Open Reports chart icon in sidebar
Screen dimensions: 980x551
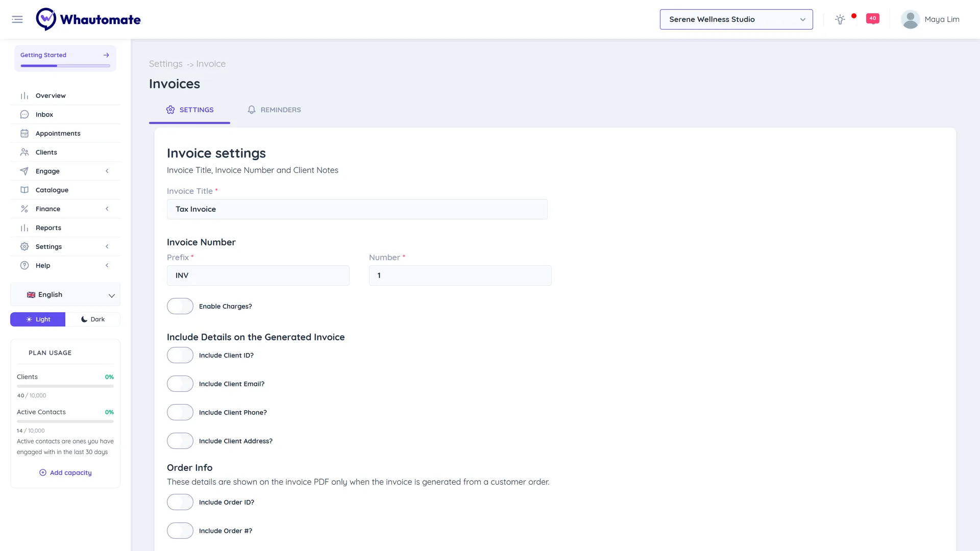(24, 228)
